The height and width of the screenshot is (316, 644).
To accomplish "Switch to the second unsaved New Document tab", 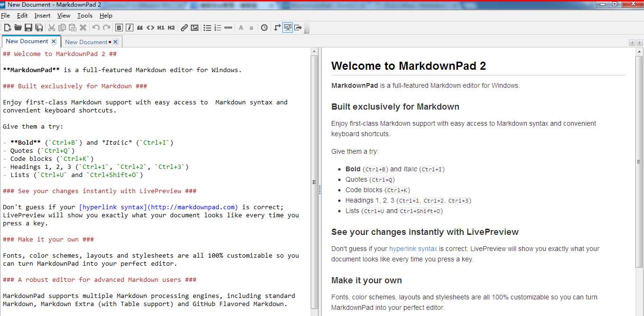I will [x=86, y=42].
